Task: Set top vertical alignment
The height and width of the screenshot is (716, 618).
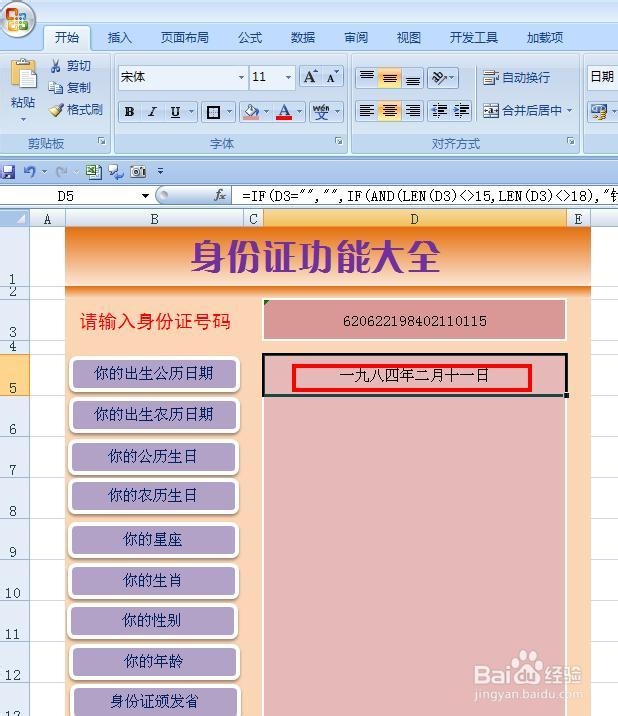Action: pyautogui.click(x=367, y=78)
